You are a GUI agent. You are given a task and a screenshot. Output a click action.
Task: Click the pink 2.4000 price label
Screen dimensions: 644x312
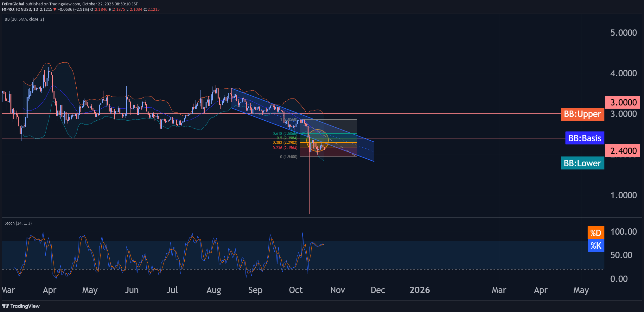tap(622, 151)
